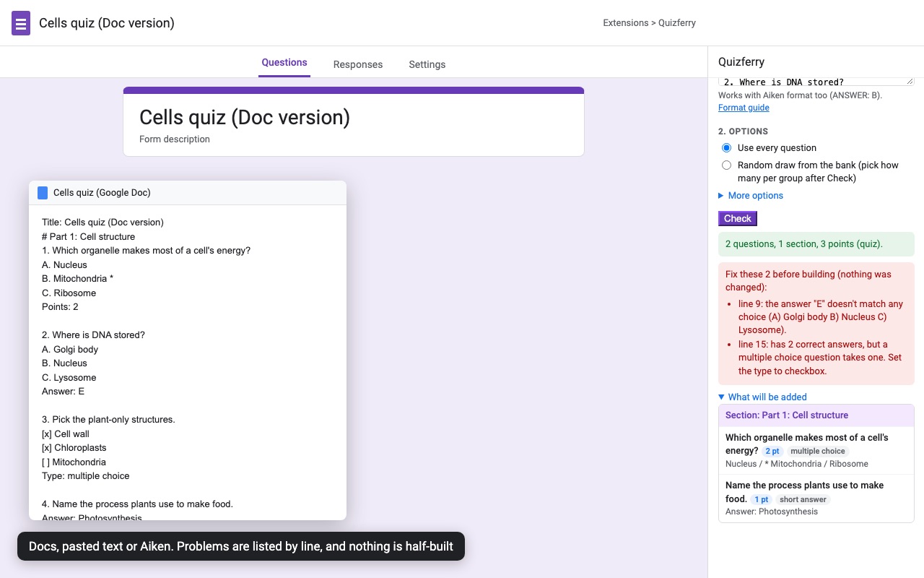Go to the Settings tab
Viewport: 924px width, 578px height.
tap(427, 64)
